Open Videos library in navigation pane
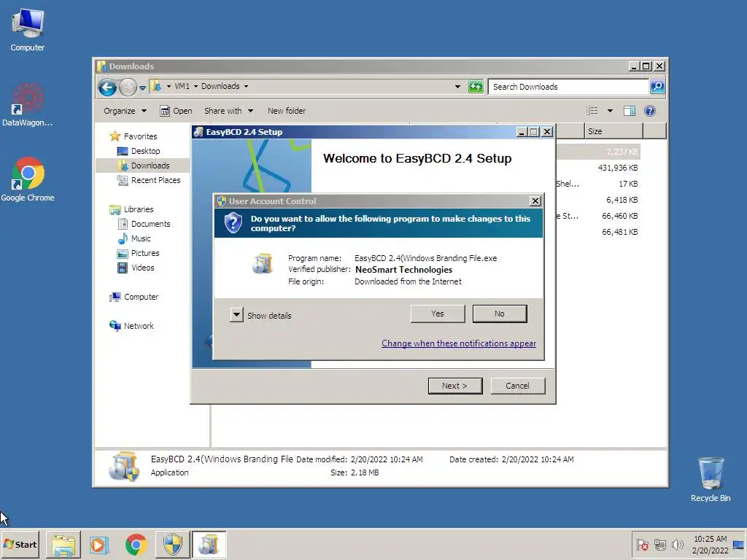The image size is (747, 560). (136, 268)
